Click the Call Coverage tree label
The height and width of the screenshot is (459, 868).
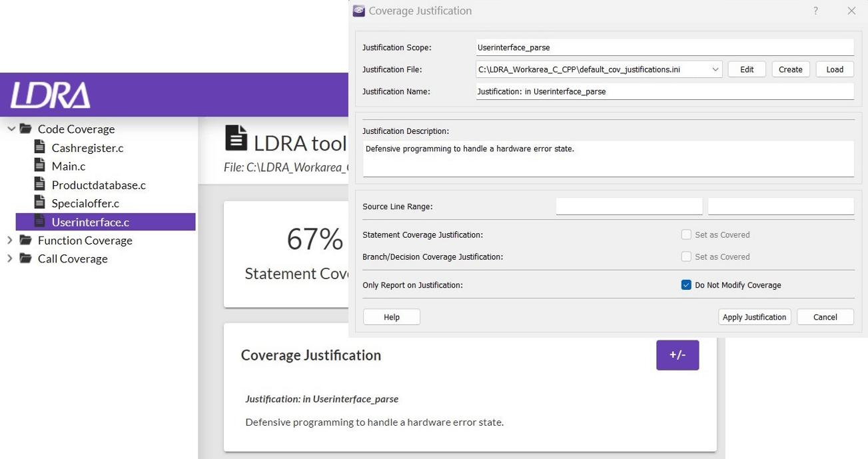click(73, 259)
